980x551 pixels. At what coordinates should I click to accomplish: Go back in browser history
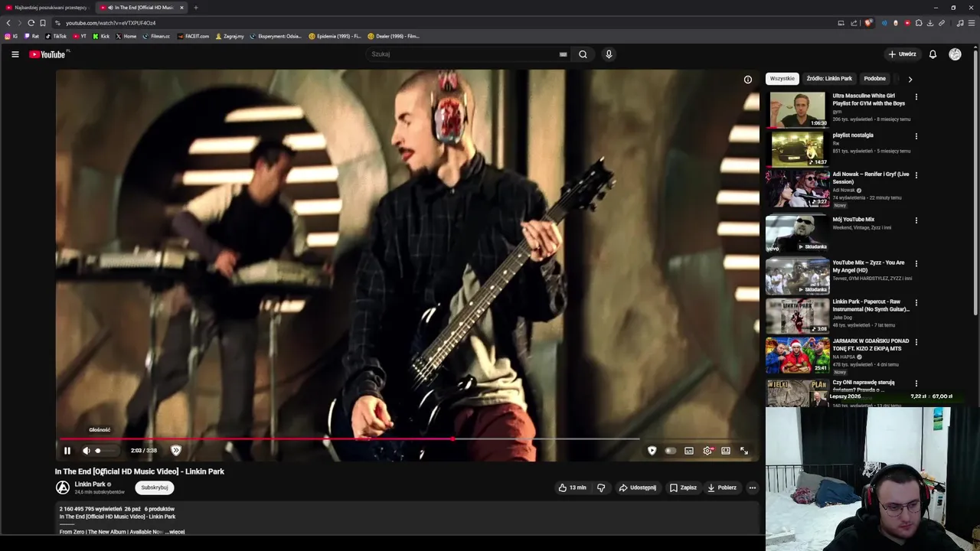[x=8, y=23]
